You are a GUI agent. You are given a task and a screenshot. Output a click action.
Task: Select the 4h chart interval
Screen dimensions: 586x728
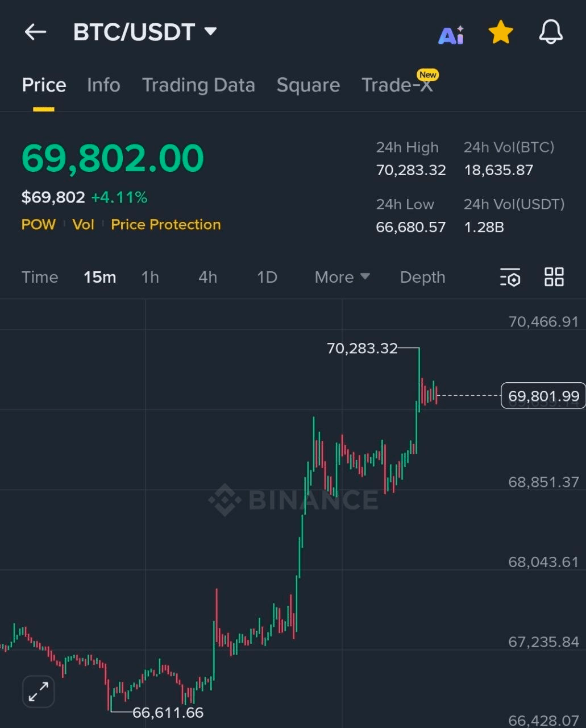207,277
